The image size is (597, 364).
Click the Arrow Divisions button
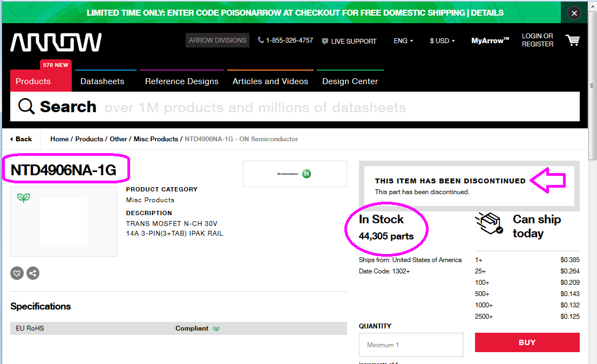point(218,40)
